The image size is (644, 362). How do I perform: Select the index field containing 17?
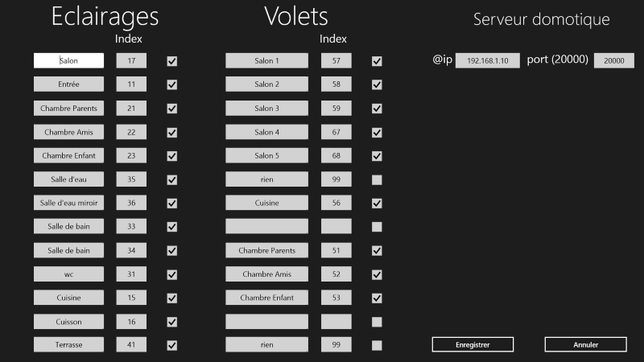(131, 61)
